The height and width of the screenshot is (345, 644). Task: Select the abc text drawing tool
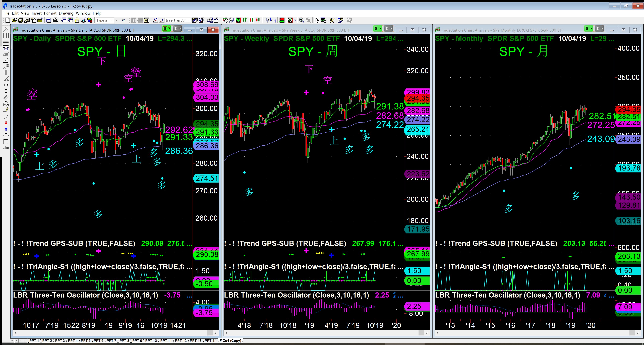[6, 148]
